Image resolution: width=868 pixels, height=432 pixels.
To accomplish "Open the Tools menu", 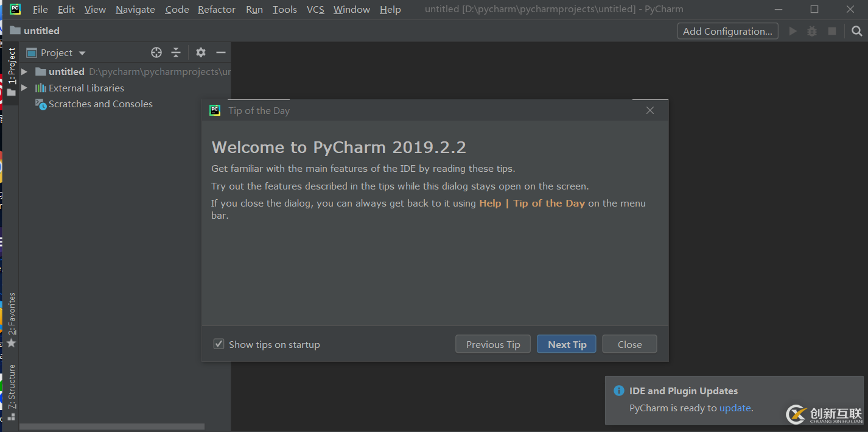I will coord(285,9).
